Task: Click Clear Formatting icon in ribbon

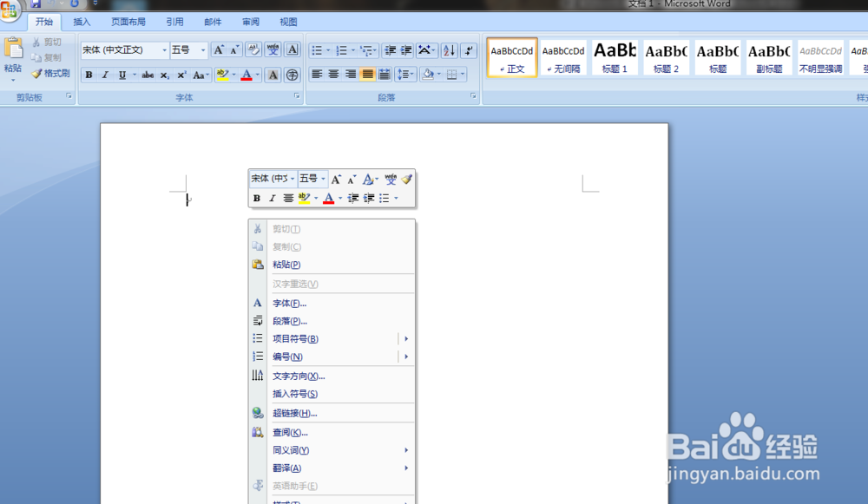Action: (x=253, y=49)
